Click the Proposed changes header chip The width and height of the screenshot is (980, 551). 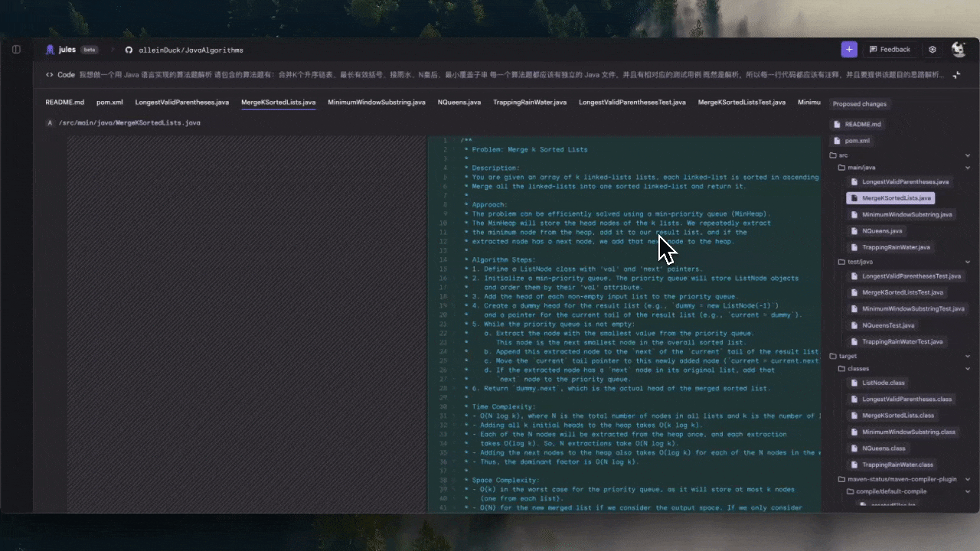860,104
